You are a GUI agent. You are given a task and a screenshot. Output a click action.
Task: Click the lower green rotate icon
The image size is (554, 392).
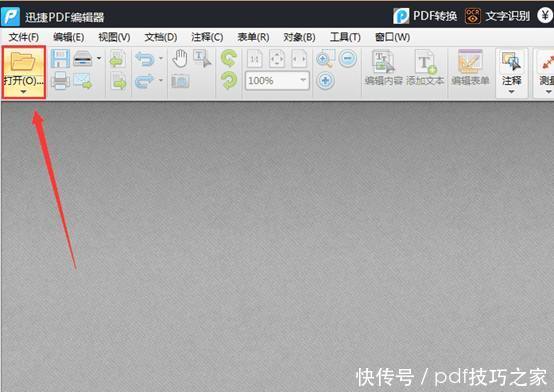point(229,81)
